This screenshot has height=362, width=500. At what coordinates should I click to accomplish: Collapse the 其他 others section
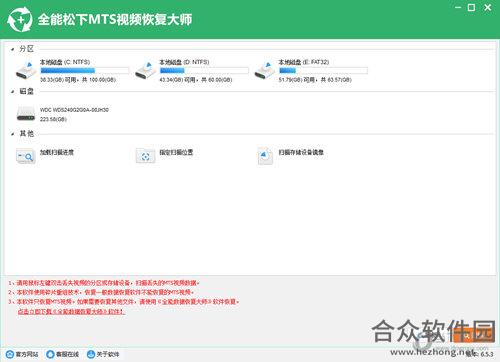click(x=13, y=134)
